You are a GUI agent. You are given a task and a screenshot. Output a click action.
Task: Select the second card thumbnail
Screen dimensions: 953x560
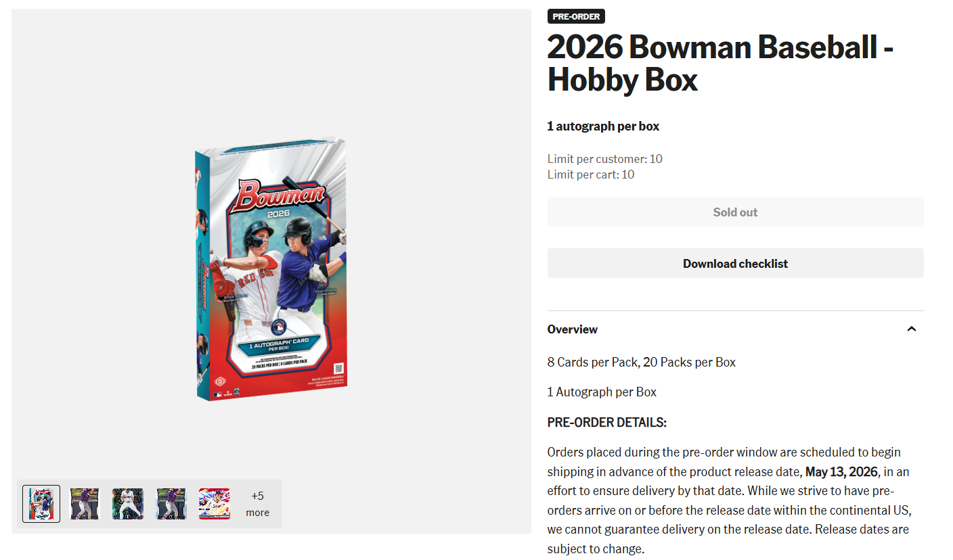[x=85, y=504]
